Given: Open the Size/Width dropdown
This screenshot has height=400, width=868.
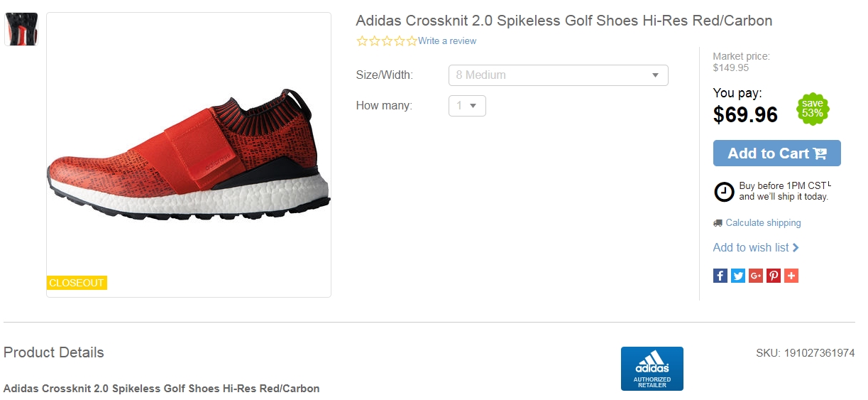Looking at the screenshot, I should [x=558, y=75].
